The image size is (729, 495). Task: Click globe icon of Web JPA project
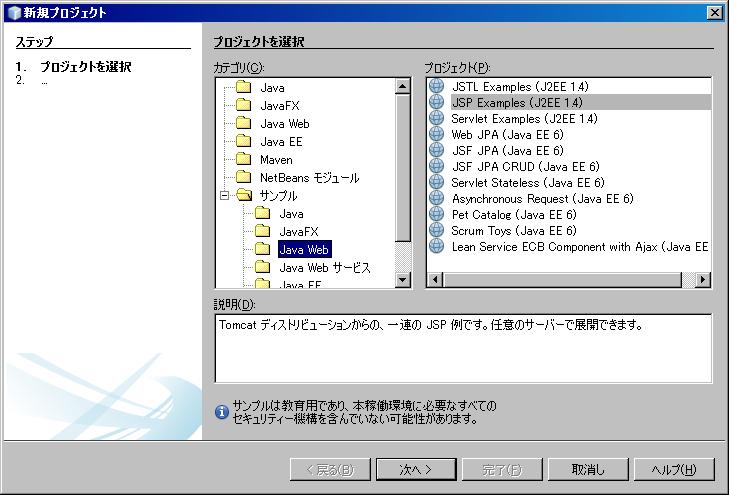437,134
